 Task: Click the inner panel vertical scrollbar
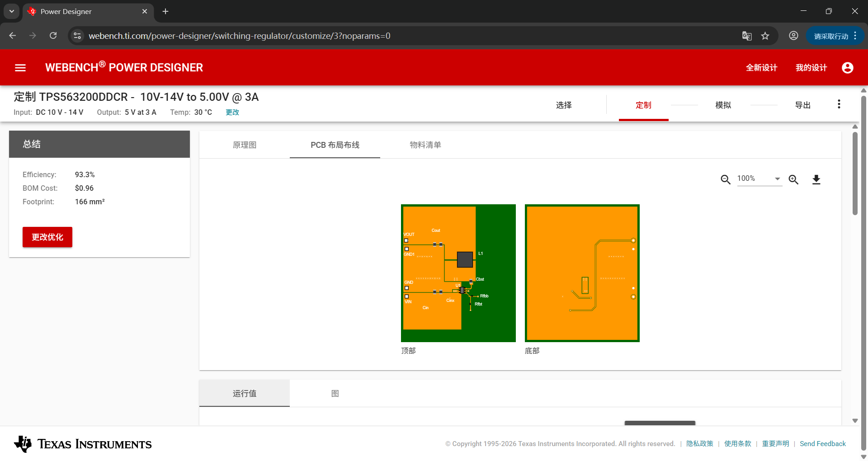855,174
